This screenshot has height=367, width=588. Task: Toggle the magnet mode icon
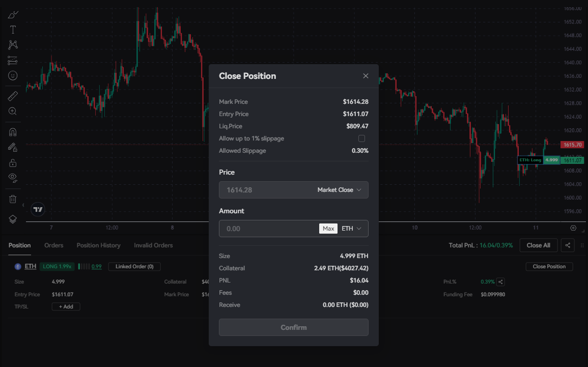click(13, 132)
